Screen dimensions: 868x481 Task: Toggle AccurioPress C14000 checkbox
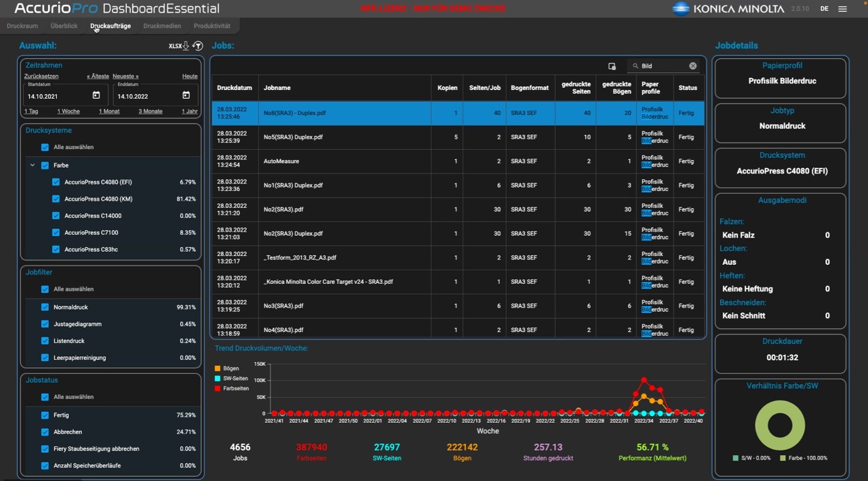(x=56, y=216)
